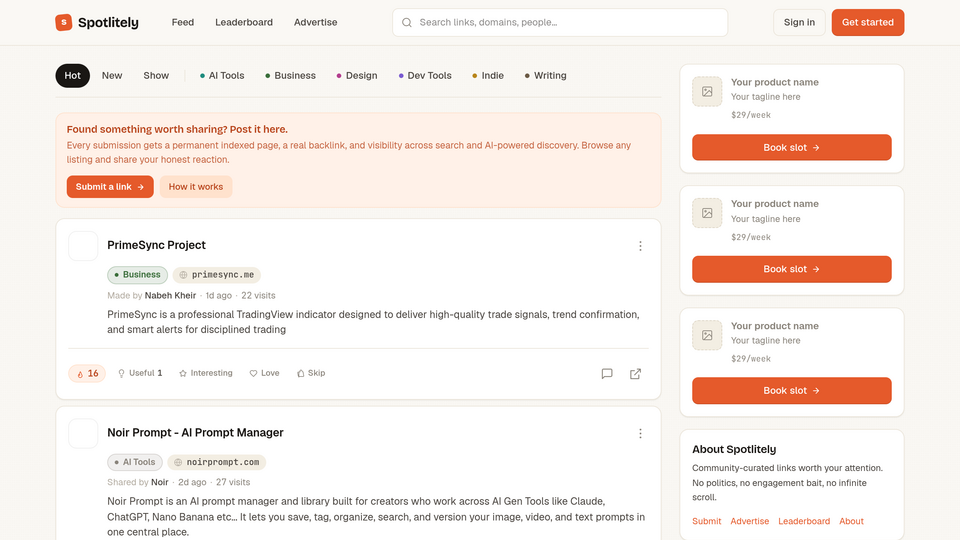Screen dimensions: 960x540
Task: Filter by AI Tools category
Action: [222, 76]
